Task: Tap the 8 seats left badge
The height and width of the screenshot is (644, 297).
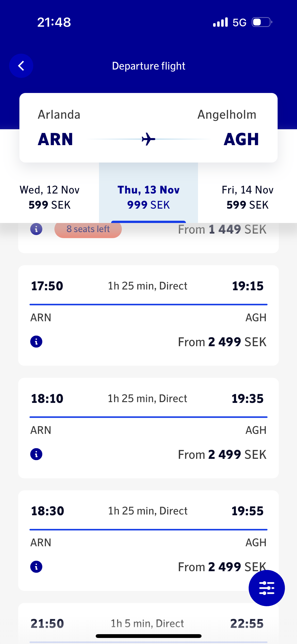Action: tap(88, 229)
